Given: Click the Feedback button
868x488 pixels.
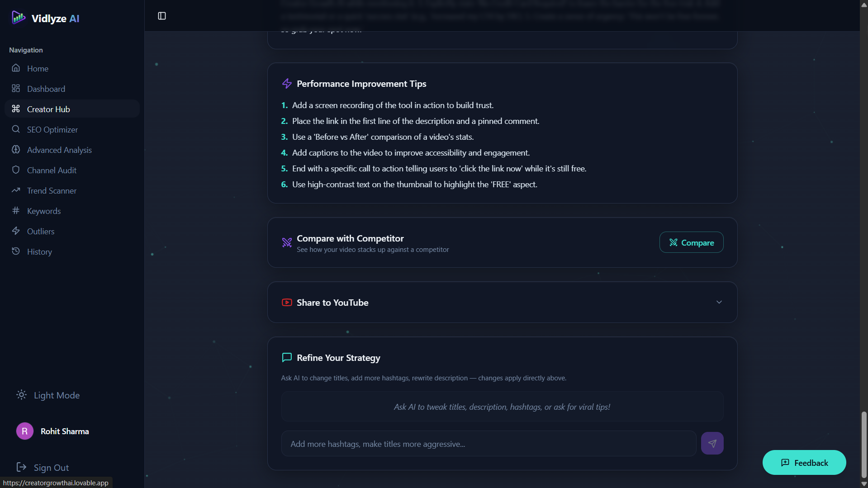Looking at the screenshot, I should pyautogui.click(x=804, y=462).
